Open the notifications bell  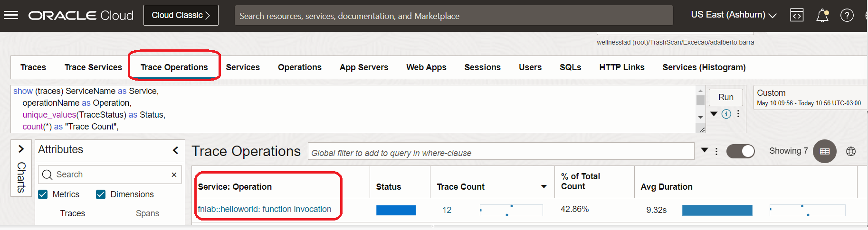[x=822, y=16]
